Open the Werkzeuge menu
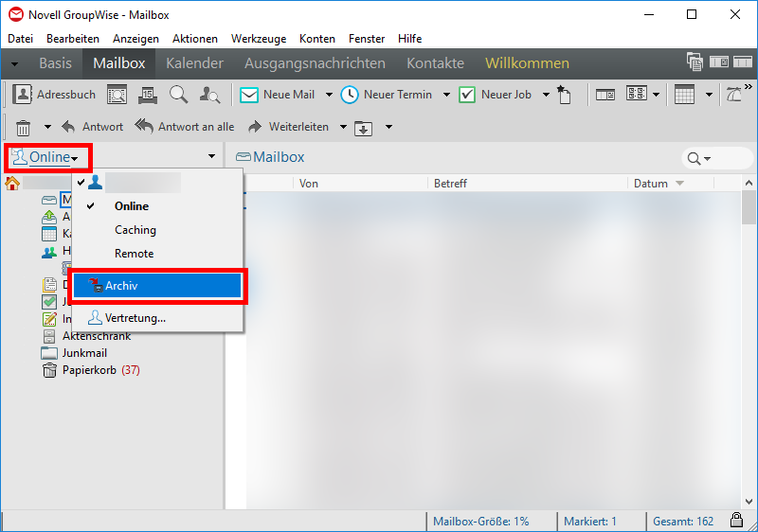The width and height of the screenshot is (758, 532). 259,39
